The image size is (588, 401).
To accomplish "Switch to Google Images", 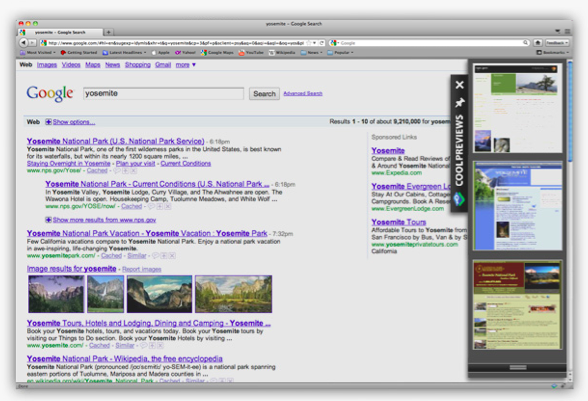I will point(47,65).
